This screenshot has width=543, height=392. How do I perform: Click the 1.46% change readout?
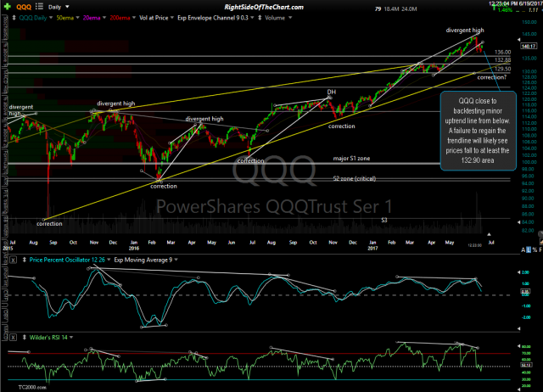(505, 10)
